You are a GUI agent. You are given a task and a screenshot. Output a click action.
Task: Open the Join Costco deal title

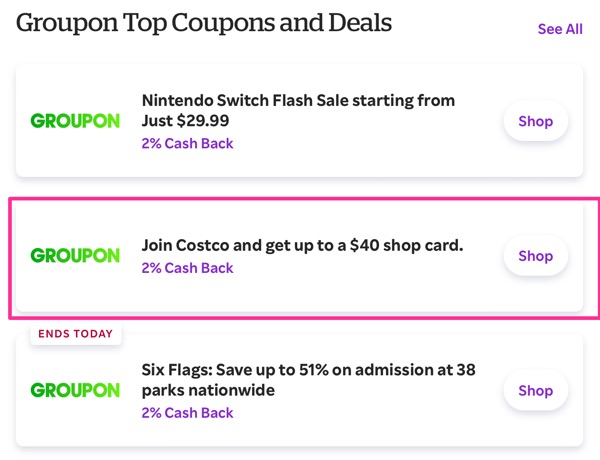click(x=302, y=245)
